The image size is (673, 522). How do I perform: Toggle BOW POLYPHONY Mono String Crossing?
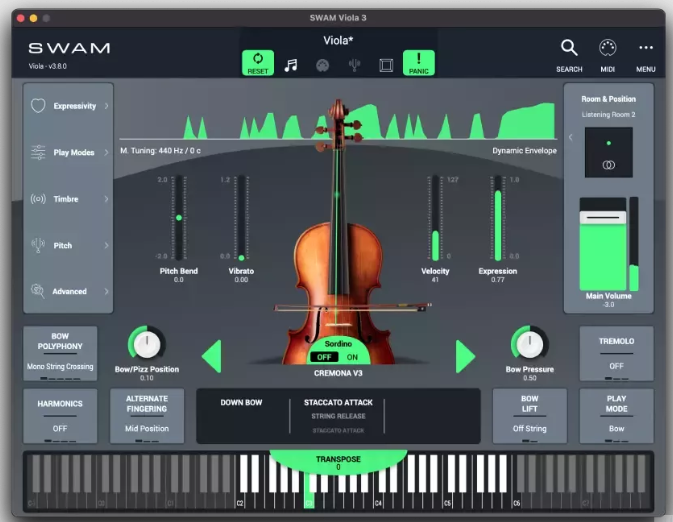60,353
